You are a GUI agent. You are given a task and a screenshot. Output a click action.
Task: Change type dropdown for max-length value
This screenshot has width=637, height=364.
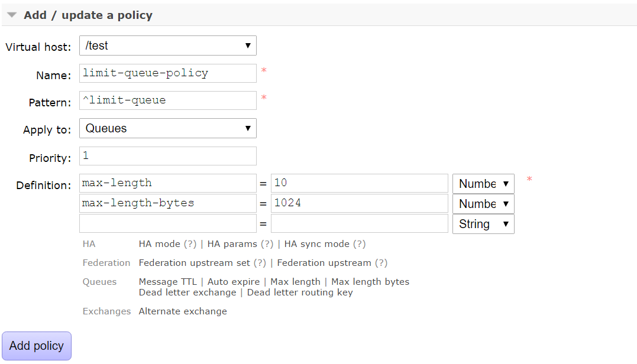483,184
